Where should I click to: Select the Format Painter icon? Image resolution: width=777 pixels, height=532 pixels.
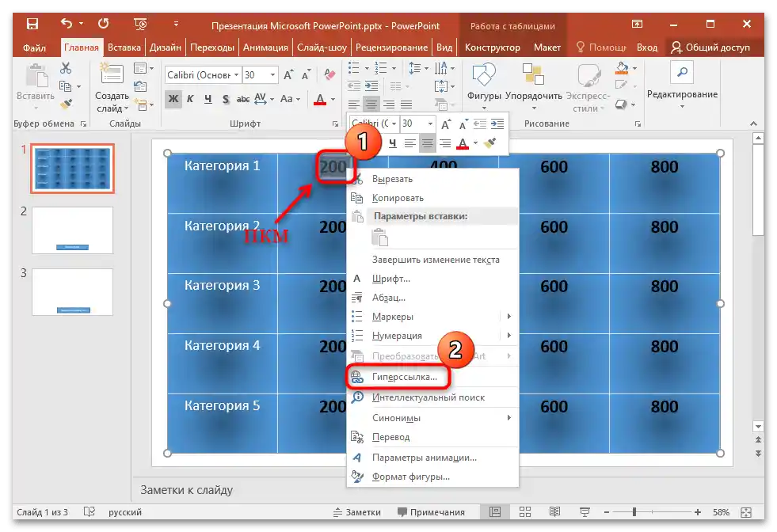point(66,104)
